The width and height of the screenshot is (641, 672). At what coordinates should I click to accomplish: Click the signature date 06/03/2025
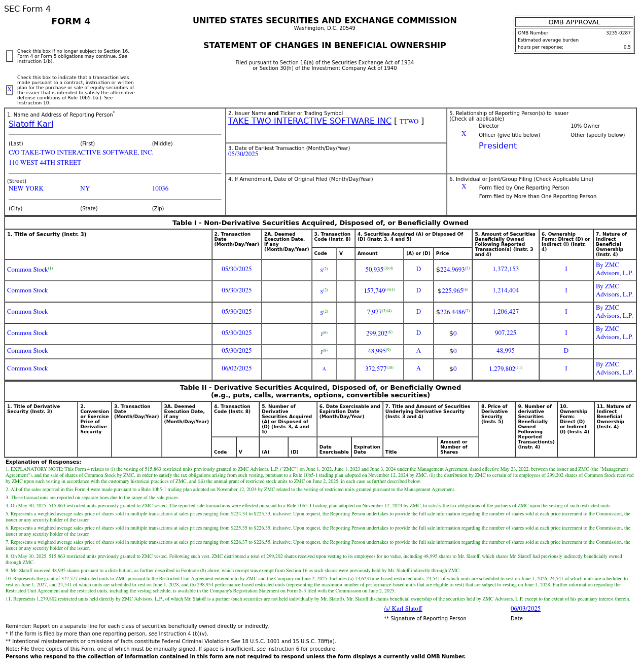click(525, 609)
